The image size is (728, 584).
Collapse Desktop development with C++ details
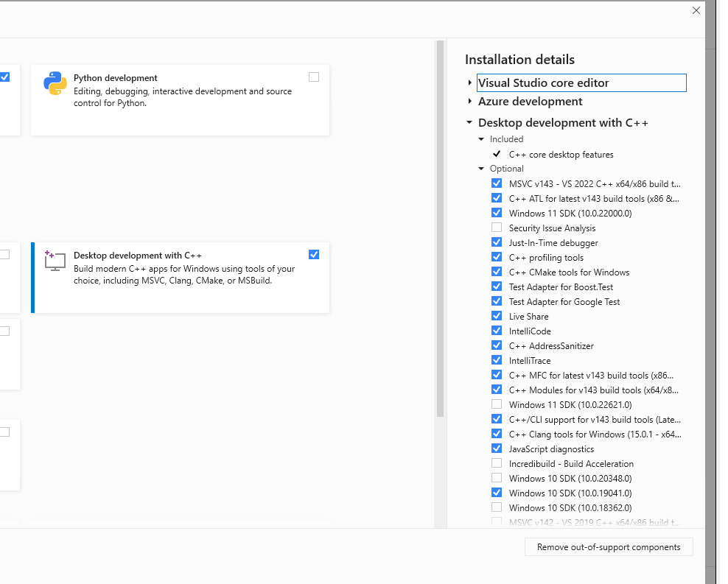[469, 122]
